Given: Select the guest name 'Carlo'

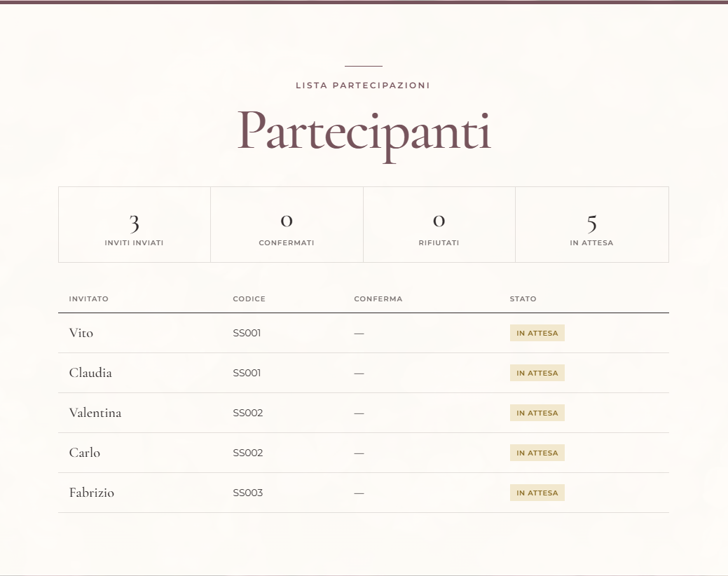Looking at the screenshot, I should point(85,453).
